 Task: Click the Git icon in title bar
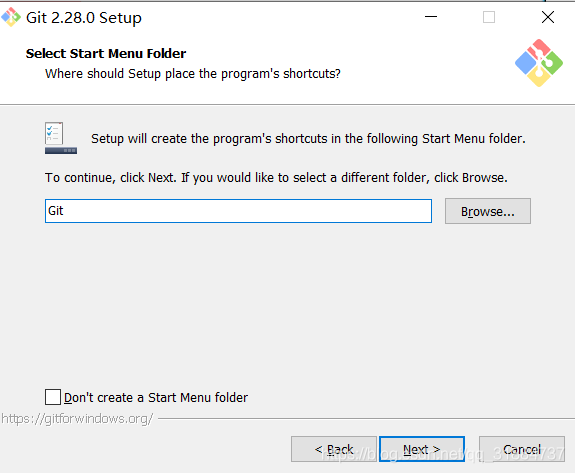tap(11, 17)
